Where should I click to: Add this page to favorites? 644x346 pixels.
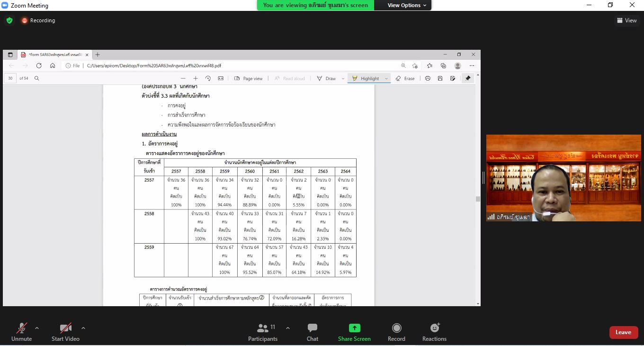click(x=415, y=66)
